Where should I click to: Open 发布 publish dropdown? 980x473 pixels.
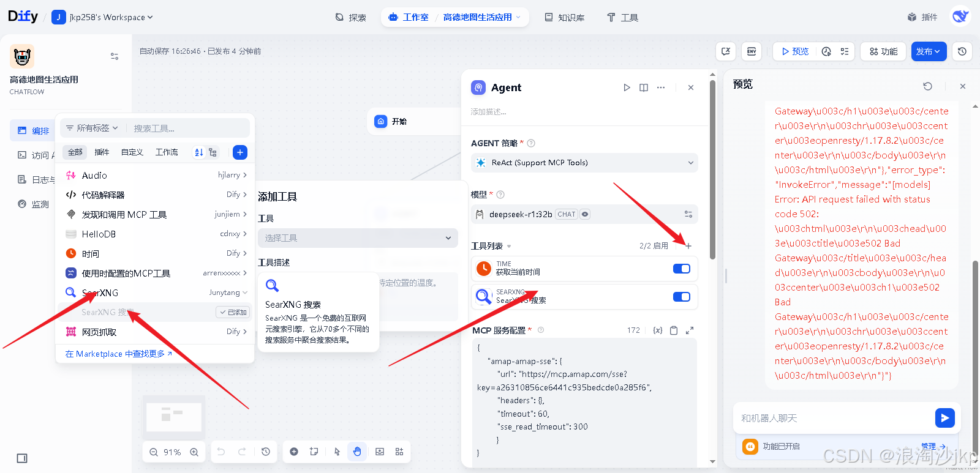click(x=929, y=51)
